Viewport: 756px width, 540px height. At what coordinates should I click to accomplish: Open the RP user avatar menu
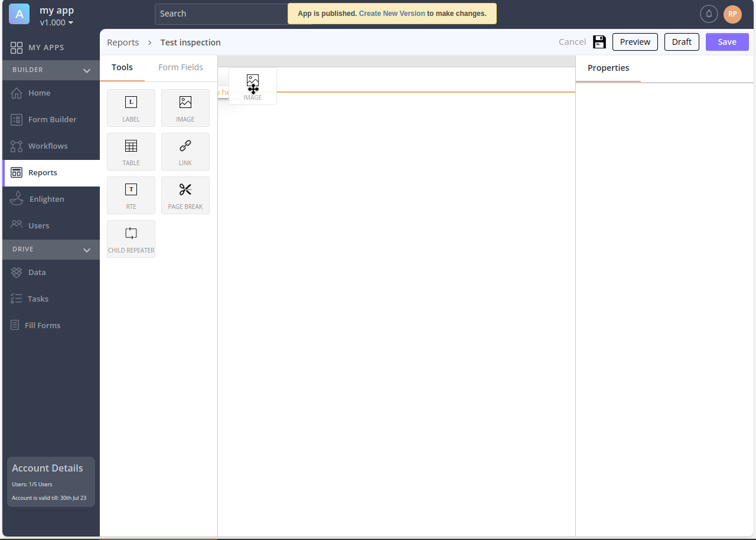coord(732,14)
